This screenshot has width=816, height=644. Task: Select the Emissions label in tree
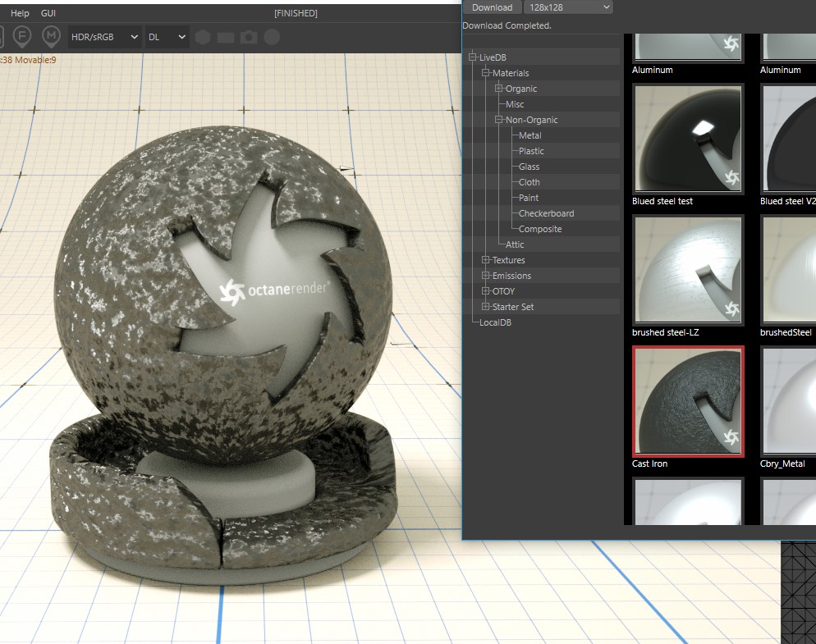coord(511,276)
